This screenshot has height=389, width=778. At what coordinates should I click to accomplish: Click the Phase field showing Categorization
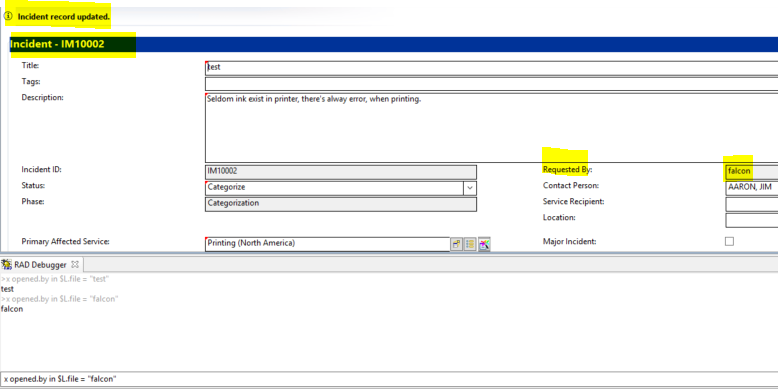coord(341,204)
